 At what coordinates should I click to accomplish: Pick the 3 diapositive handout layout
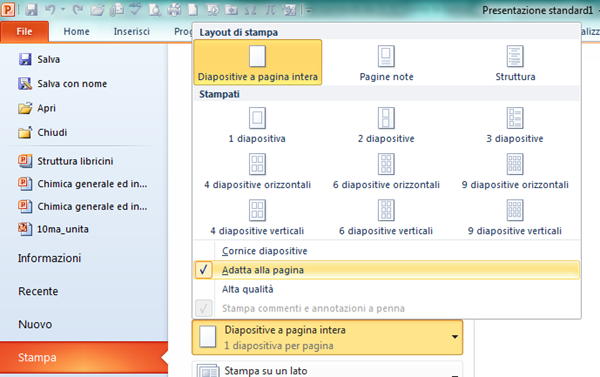515,125
